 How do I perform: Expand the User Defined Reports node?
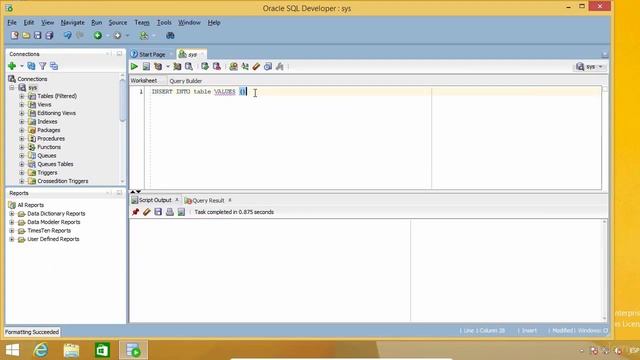click(12, 239)
